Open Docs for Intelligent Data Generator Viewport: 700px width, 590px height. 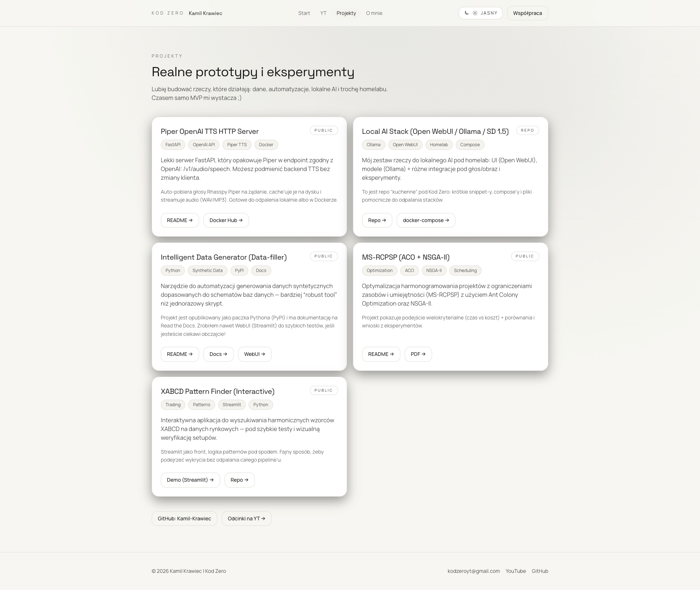pos(218,354)
